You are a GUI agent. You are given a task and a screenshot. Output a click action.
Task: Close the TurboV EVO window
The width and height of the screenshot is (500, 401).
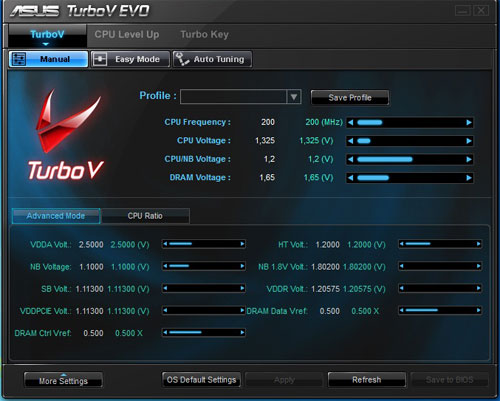click(x=481, y=11)
